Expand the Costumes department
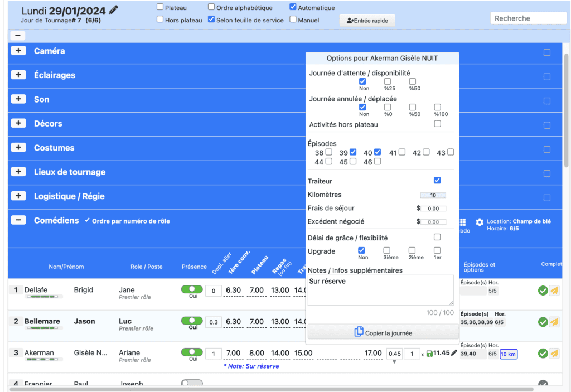The width and height of the screenshot is (571, 392). tap(18, 148)
